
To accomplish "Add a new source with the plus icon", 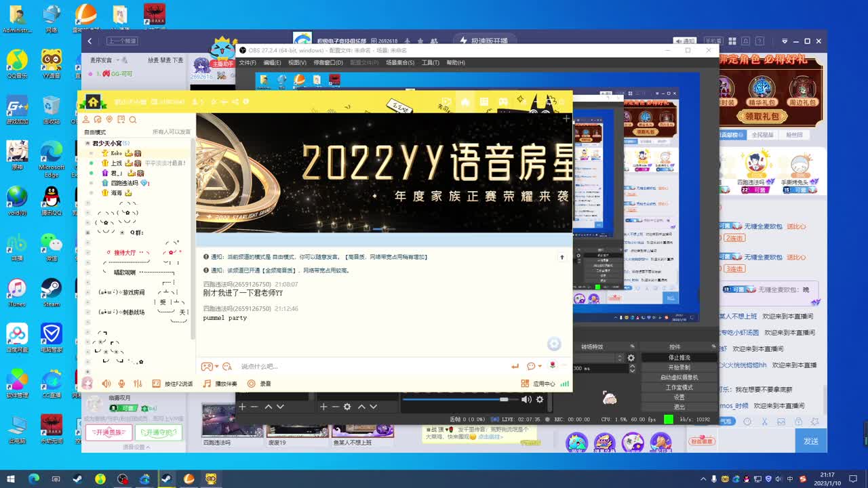I will pos(324,407).
